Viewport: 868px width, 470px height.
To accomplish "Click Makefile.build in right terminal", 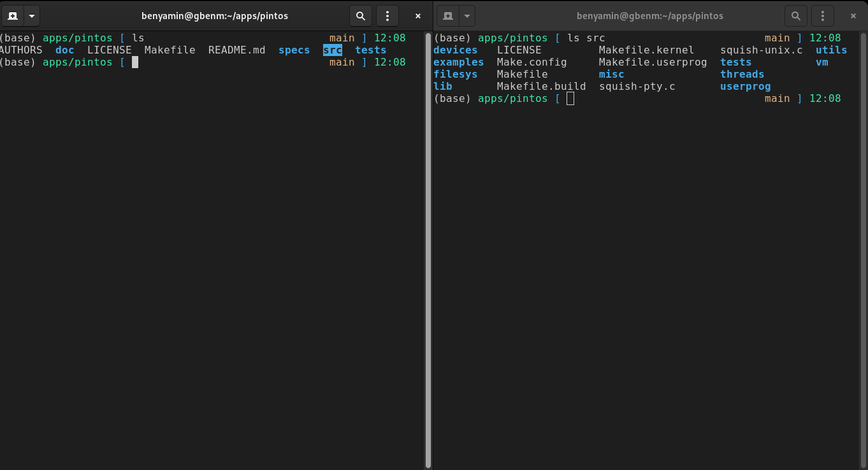I will tap(542, 86).
